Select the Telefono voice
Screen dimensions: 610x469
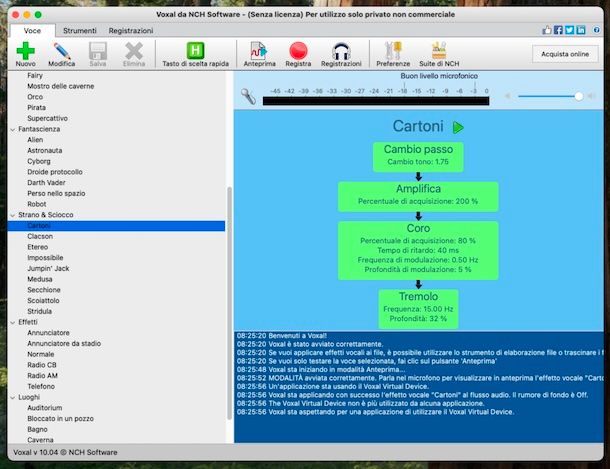[41, 387]
